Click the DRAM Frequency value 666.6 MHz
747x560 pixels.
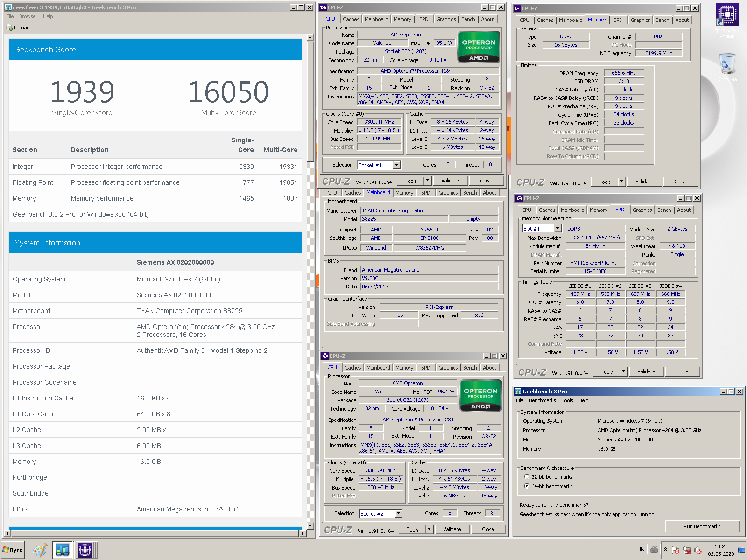coord(624,73)
